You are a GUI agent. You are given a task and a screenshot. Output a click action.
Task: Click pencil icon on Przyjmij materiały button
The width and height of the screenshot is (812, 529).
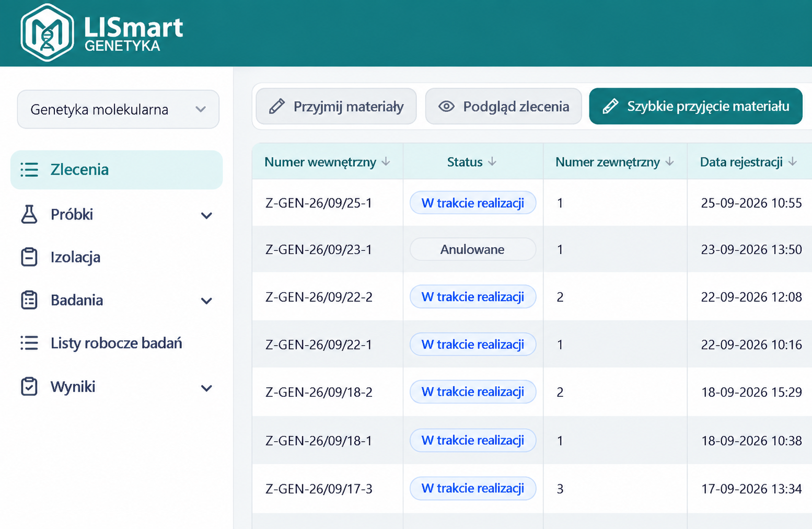tap(277, 107)
